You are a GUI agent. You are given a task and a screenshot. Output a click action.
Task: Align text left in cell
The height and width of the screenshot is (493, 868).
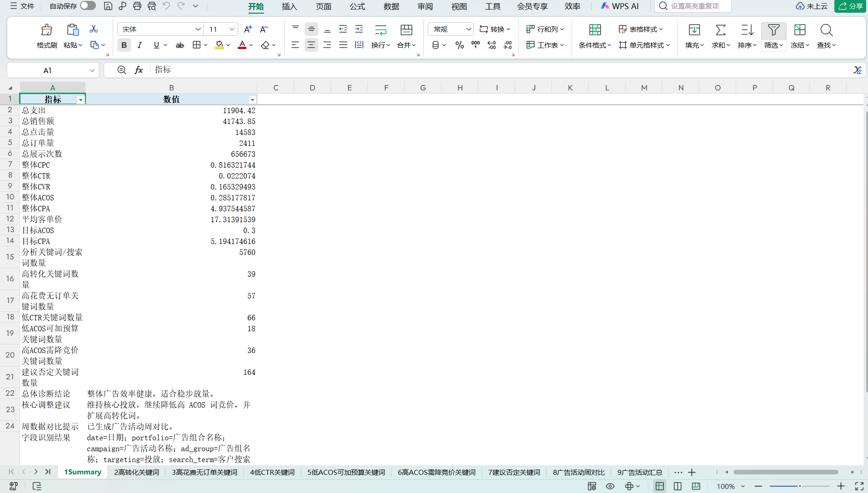(295, 45)
